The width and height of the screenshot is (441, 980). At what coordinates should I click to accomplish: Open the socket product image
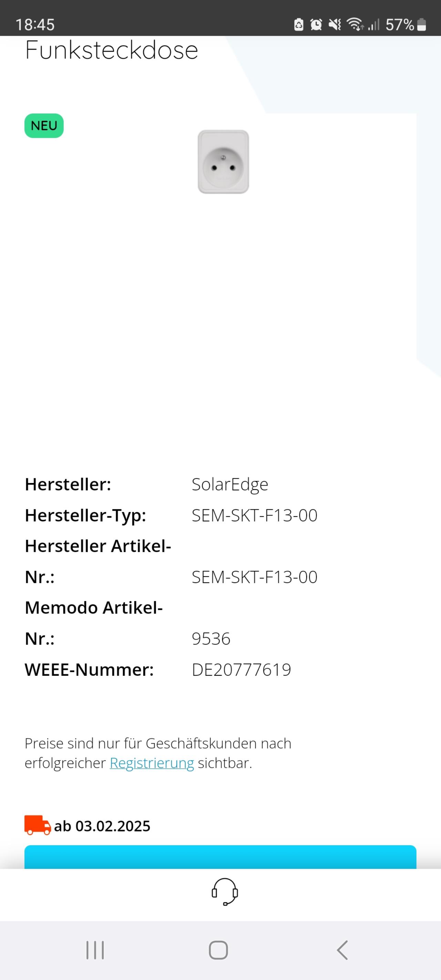(x=223, y=162)
